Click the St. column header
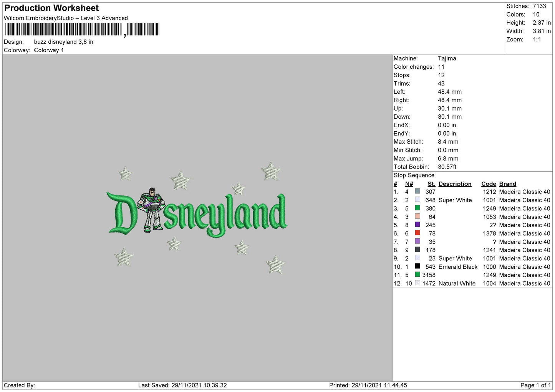Viewport: 555px width, 392px height. click(x=431, y=184)
